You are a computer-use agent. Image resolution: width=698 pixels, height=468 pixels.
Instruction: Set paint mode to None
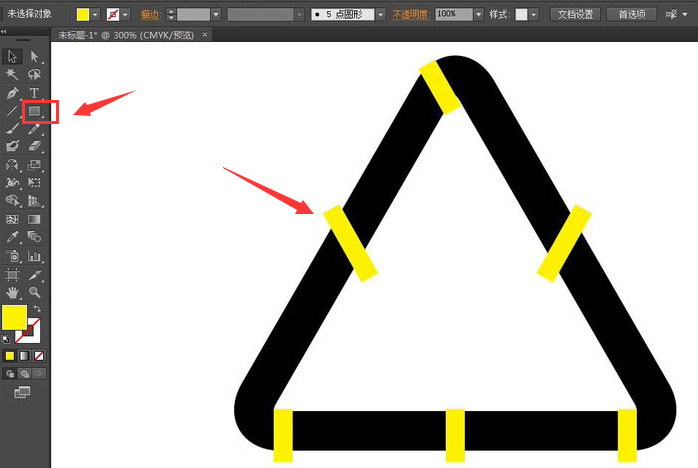tap(39, 356)
